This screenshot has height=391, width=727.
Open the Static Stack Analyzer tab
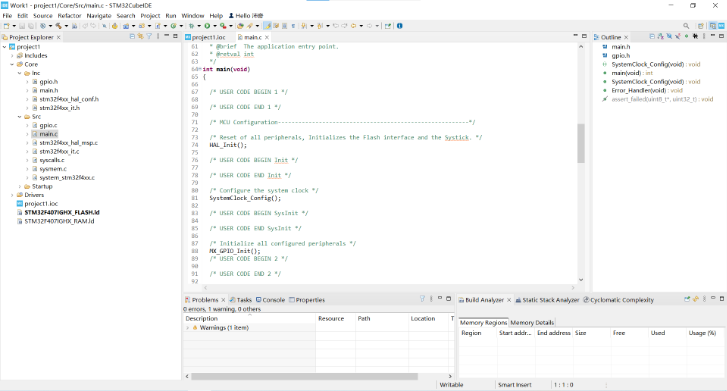(x=547, y=300)
